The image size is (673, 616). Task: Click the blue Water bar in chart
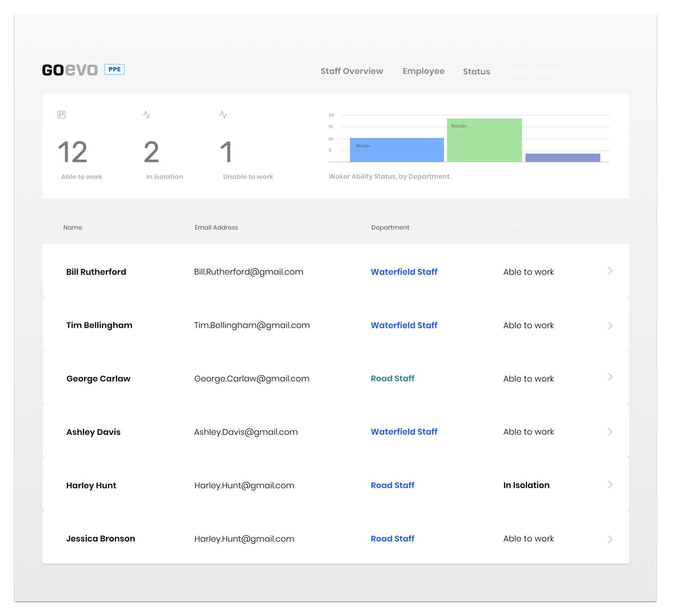tap(397, 150)
